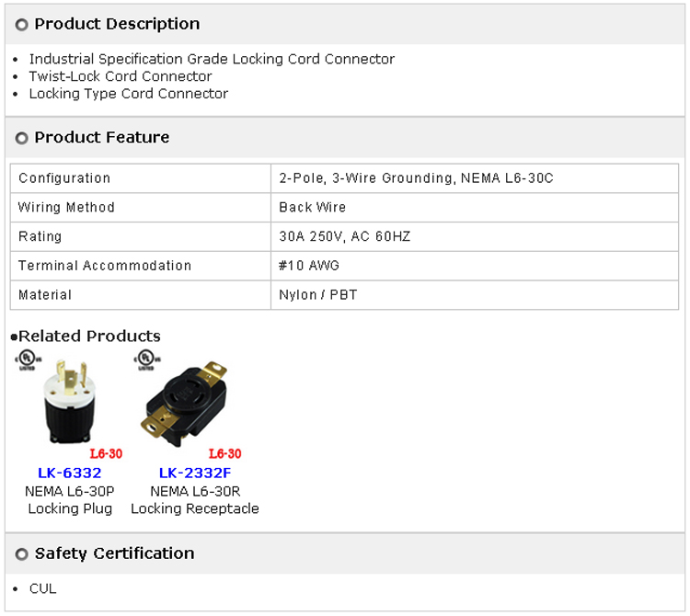Click the NEMA L6-30P Locking Plug caption
The image size is (690, 616).
tap(70, 499)
